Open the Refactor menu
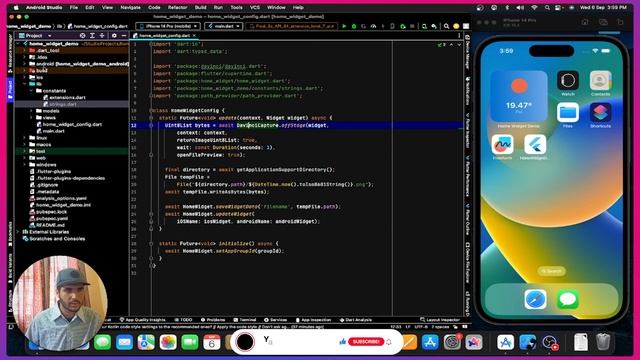This screenshot has height=360, width=640. (178, 7)
